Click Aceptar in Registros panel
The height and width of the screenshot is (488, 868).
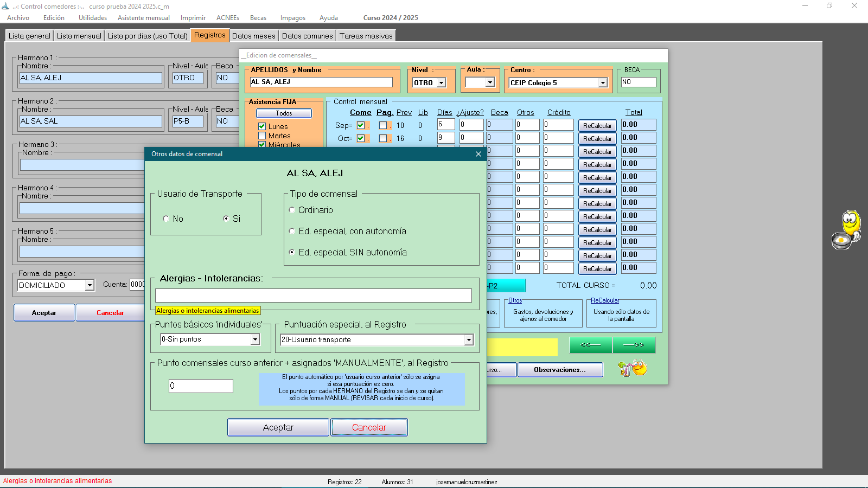pos(44,313)
